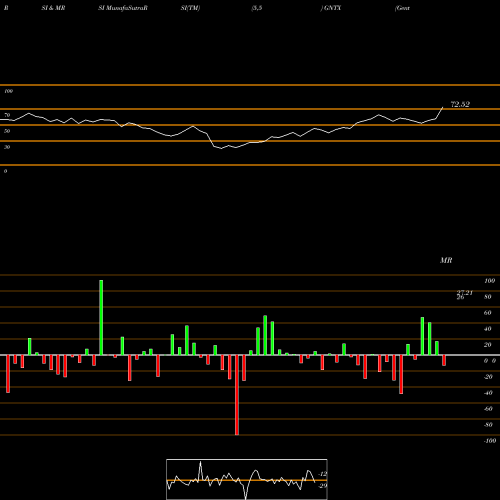Click the 'SI MunafaSutraR' header text
The width and height of the screenshot is (500, 500).
coord(123,8)
